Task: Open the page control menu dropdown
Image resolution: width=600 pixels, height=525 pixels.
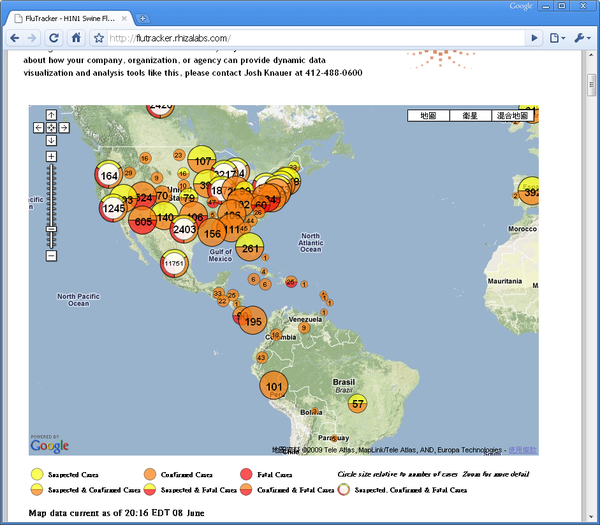Action: click(557, 38)
